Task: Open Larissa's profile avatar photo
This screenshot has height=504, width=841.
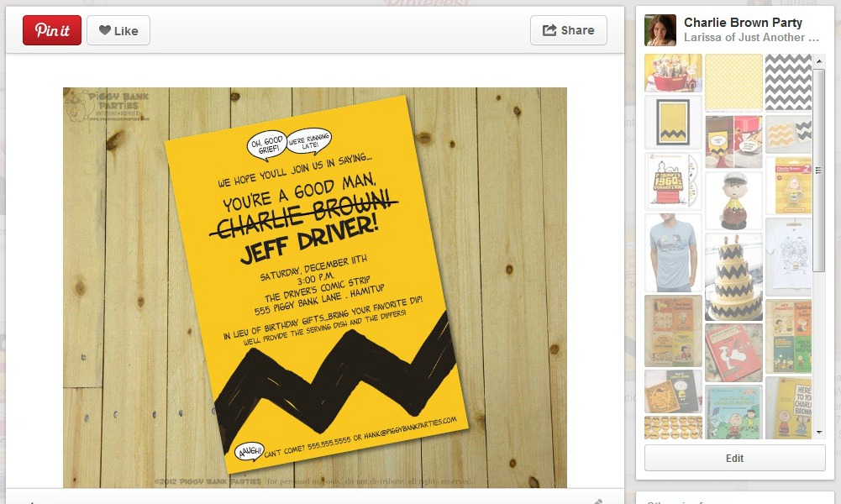Action: tap(660, 30)
